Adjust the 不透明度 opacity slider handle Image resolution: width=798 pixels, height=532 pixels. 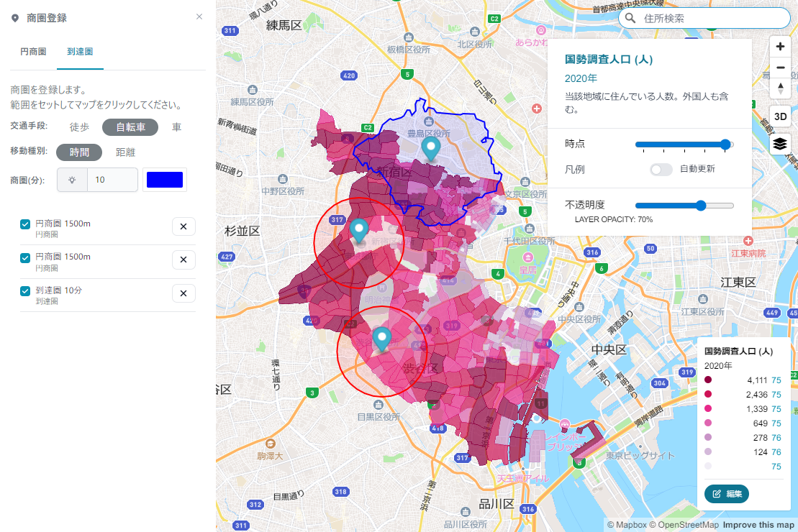[701, 206]
